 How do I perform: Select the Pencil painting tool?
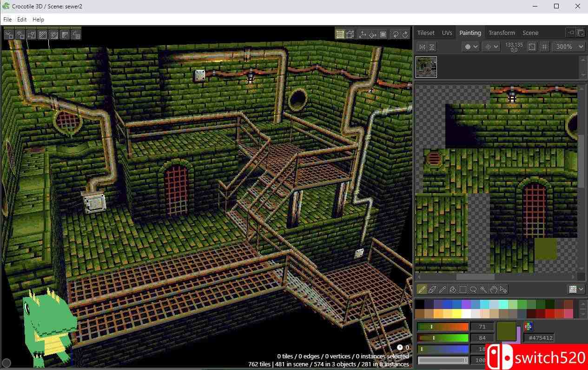pyautogui.click(x=422, y=289)
